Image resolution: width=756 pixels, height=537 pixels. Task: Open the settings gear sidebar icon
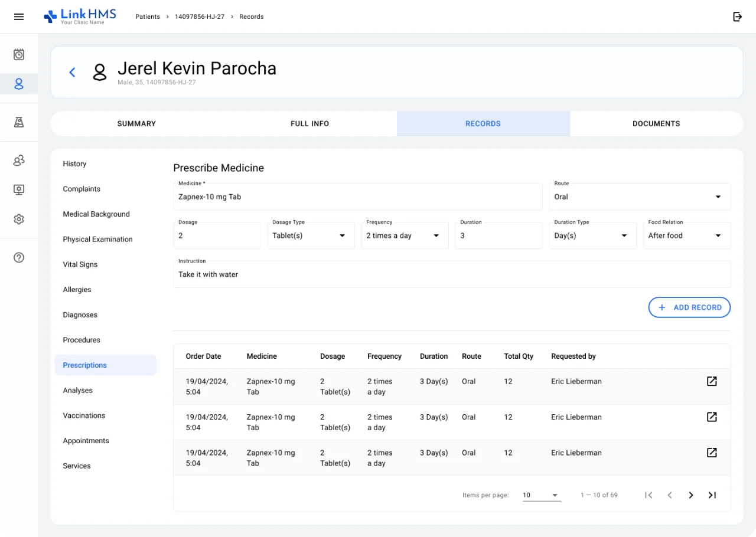pos(19,219)
